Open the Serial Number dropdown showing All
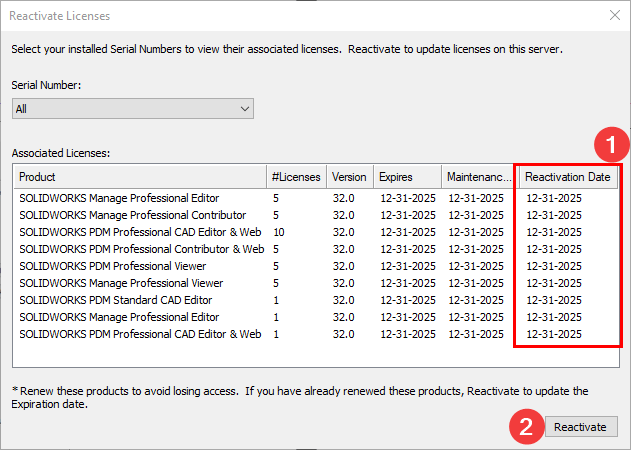 (133, 109)
